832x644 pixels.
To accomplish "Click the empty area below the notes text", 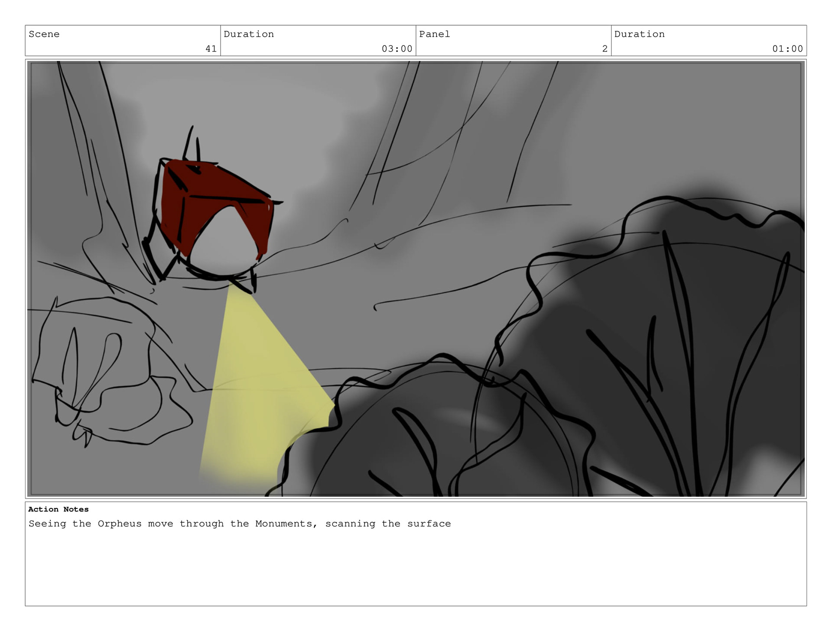I will (x=416, y=572).
